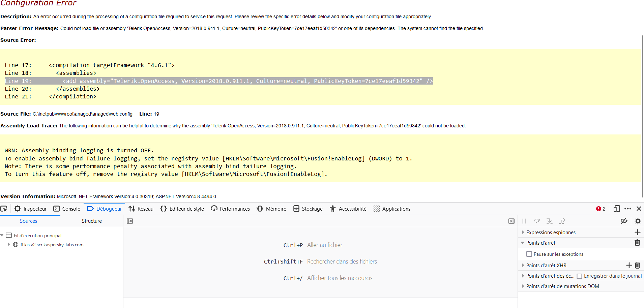The image size is (644, 308).
Task: Collapse the breakpoints right pane
Action: click(x=511, y=221)
